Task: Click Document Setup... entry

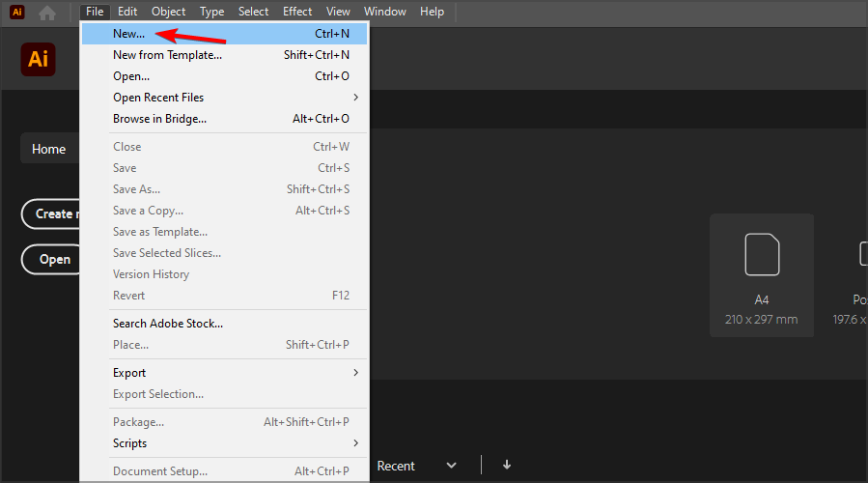Action: point(224,471)
